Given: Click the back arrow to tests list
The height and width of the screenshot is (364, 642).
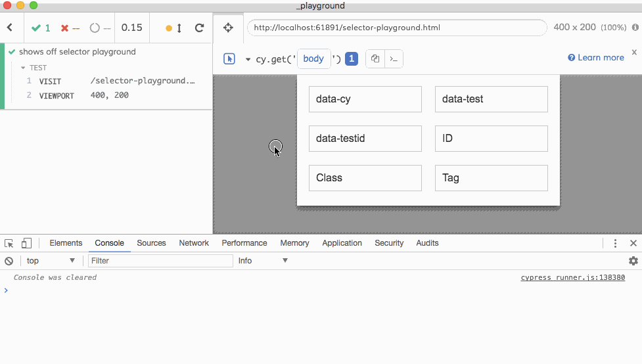Looking at the screenshot, I should (x=10, y=28).
